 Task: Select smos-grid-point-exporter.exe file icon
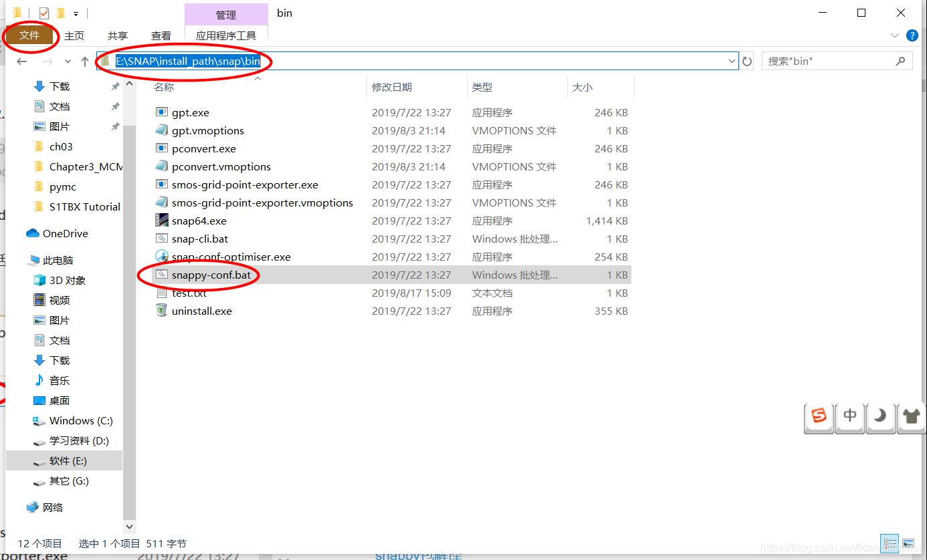(161, 184)
